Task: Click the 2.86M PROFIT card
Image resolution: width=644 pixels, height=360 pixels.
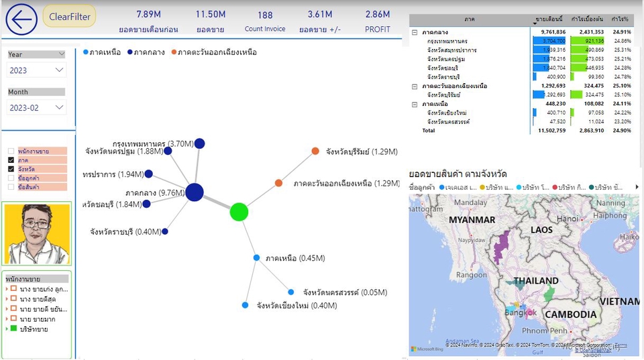Action: [x=378, y=21]
